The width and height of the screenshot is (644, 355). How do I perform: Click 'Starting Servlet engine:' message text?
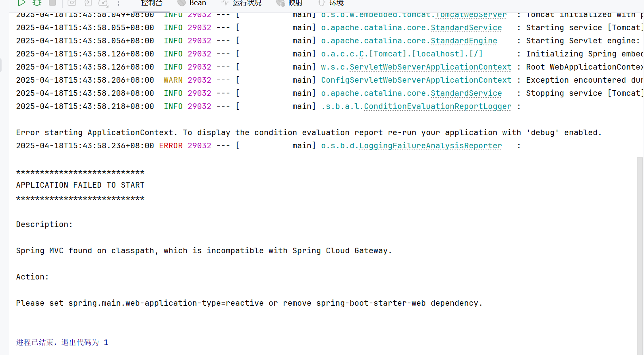583,41
